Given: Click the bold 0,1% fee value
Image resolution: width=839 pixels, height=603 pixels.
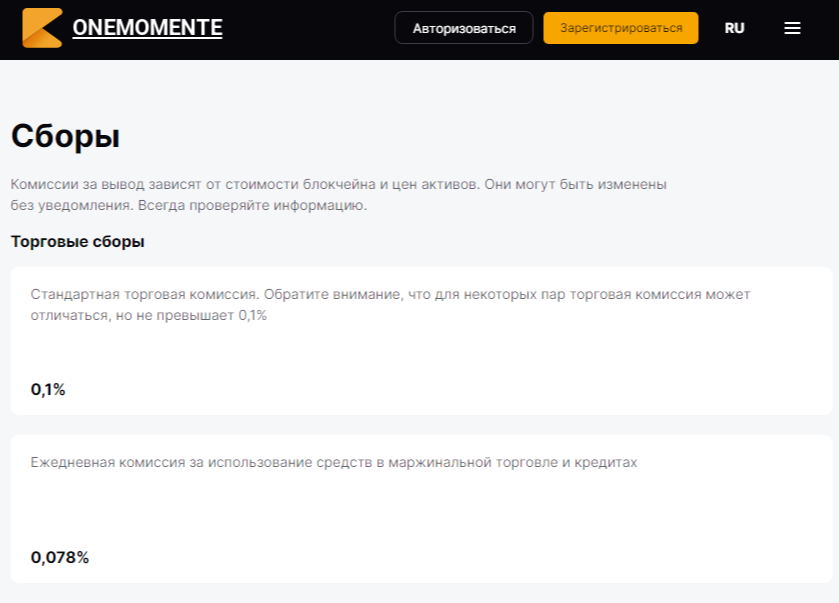Looking at the screenshot, I should [x=48, y=390].
